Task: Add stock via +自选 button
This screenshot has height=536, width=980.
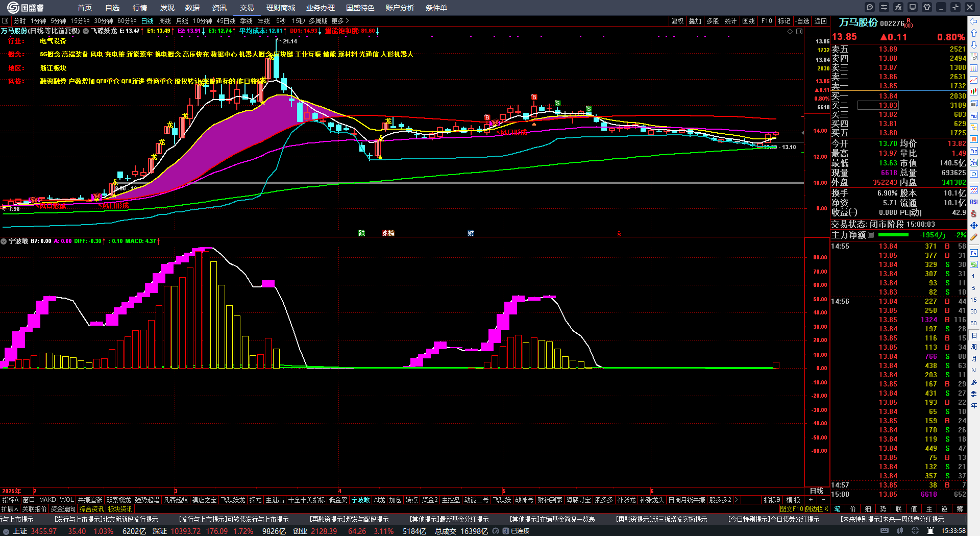Action: click(802, 21)
